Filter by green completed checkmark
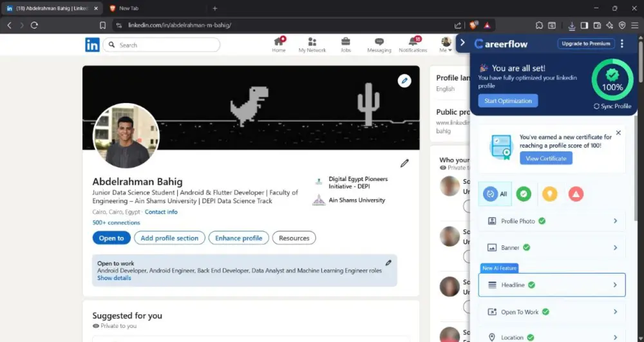644x342 pixels. (523, 194)
